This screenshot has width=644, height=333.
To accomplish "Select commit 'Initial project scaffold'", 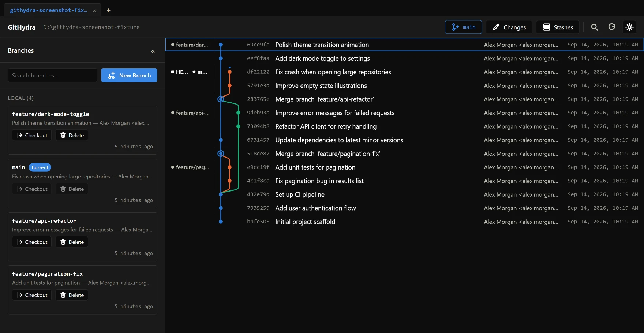I will (404, 222).
